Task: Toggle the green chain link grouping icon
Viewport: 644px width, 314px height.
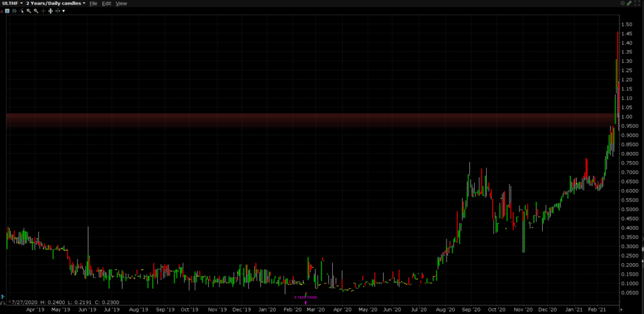Action: (629, 3)
